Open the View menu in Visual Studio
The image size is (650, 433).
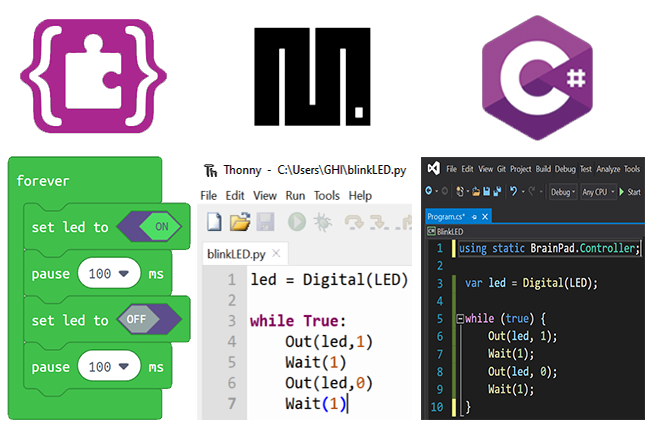(x=485, y=169)
